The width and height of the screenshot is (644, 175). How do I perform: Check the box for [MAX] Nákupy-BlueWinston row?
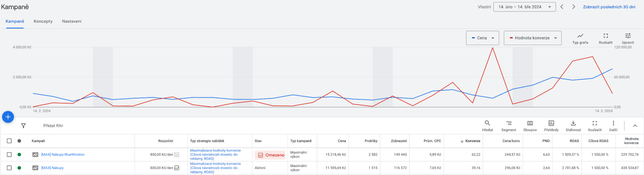point(9,155)
